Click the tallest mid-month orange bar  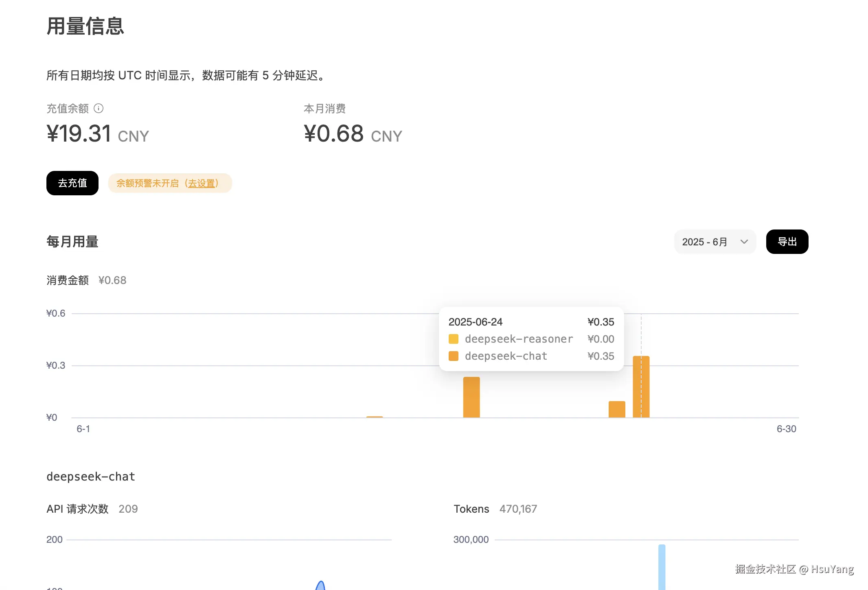[471, 397]
